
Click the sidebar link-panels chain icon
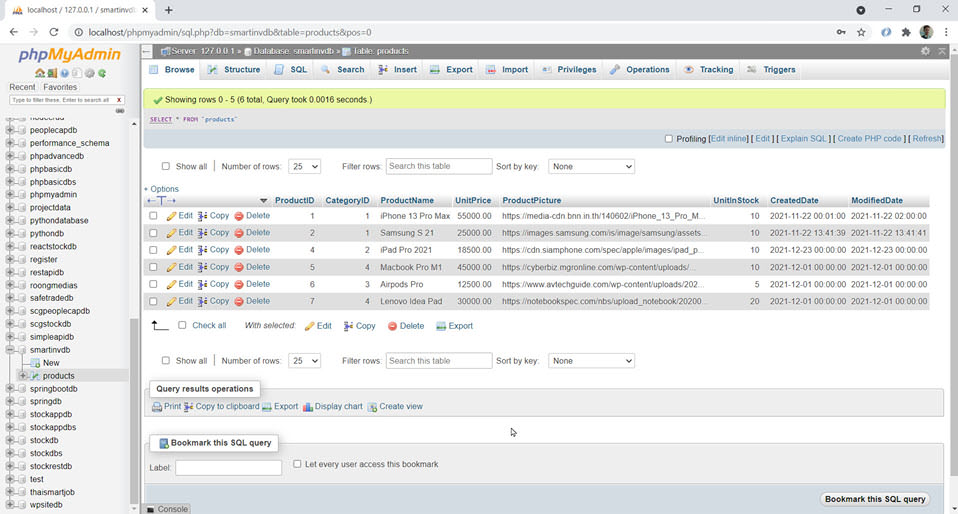point(120,111)
